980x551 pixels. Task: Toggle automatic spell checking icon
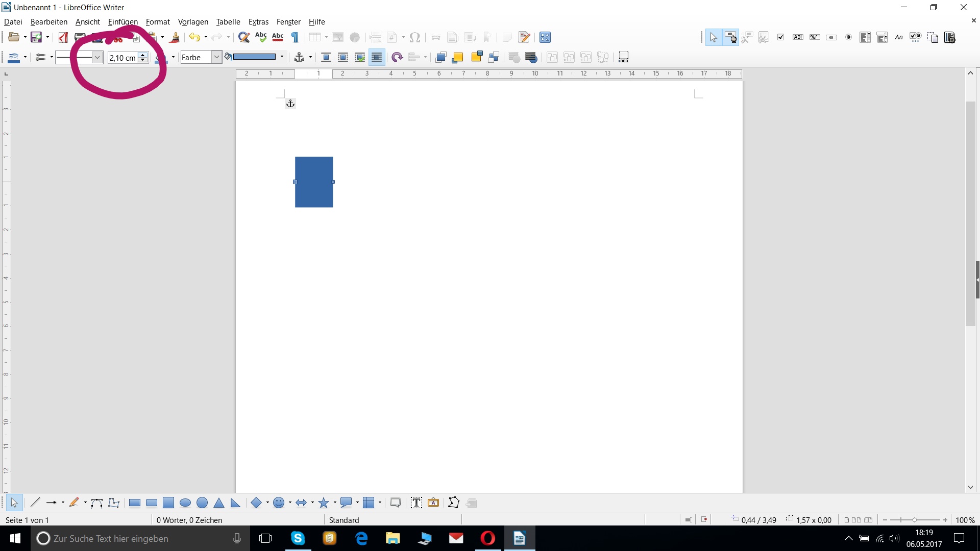coord(278,37)
